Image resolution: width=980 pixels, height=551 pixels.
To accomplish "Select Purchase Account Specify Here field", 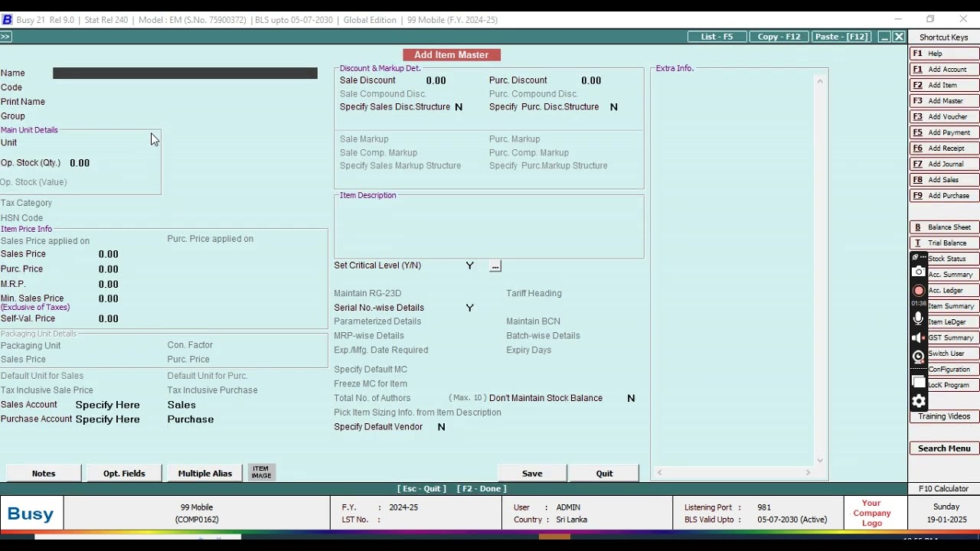I will pyautogui.click(x=108, y=419).
